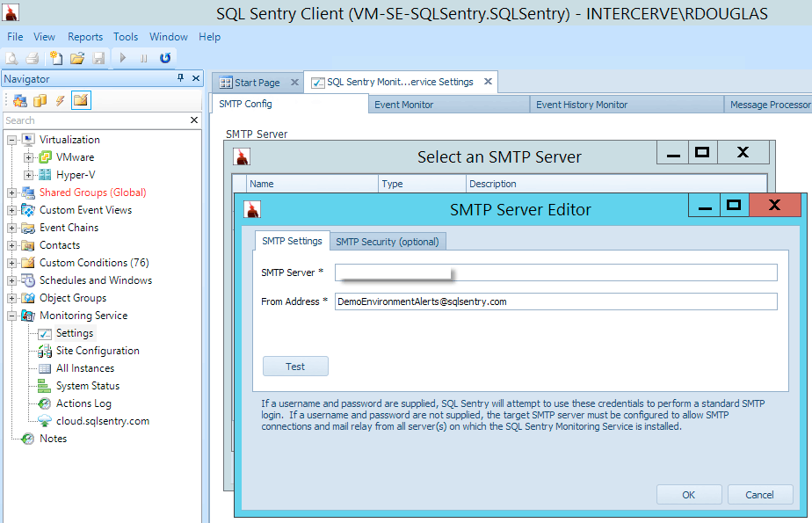Pin the Navigator panel with pushpin icon
This screenshot has height=523, width=812.
click(x=181, y=78)
